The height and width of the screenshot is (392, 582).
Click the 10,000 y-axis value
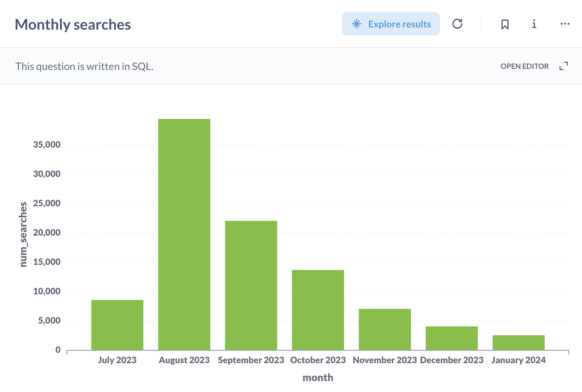47,291
